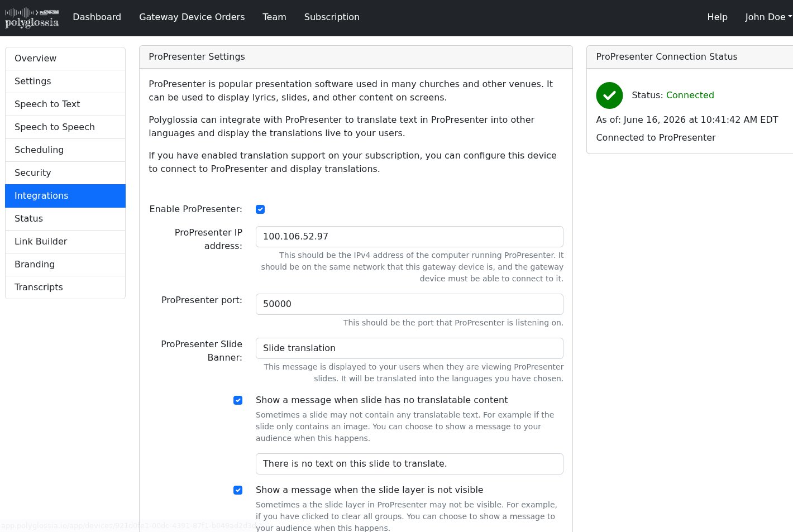Open Dashboard in the top navigation

point(97,17)
